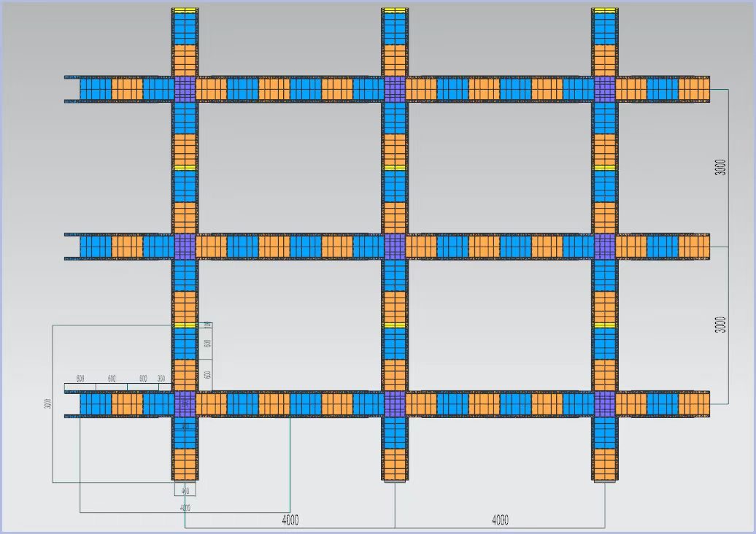Select the upper vertical 600 label right of left column
The image size is (756, 534).
pos(208,344)
